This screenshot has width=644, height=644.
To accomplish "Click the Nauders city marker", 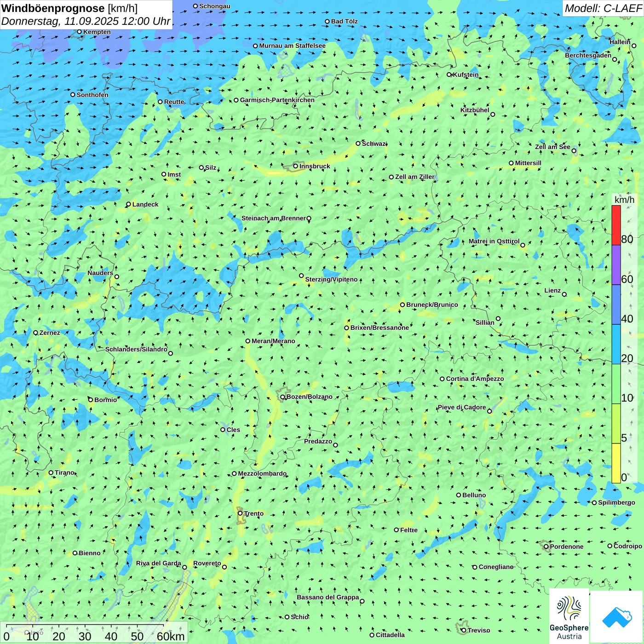I will 117,276.
